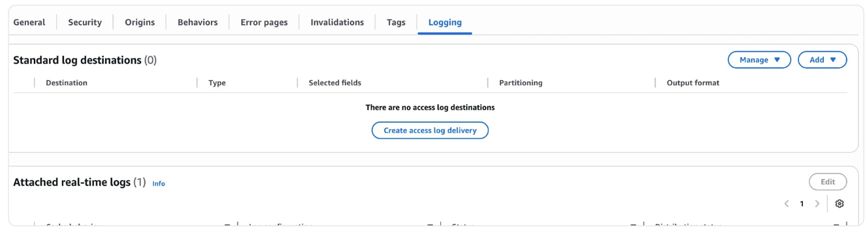Open the Security tab
This screenshot has width=868, height=231.
pyautogui.click(x=85, y=22)
